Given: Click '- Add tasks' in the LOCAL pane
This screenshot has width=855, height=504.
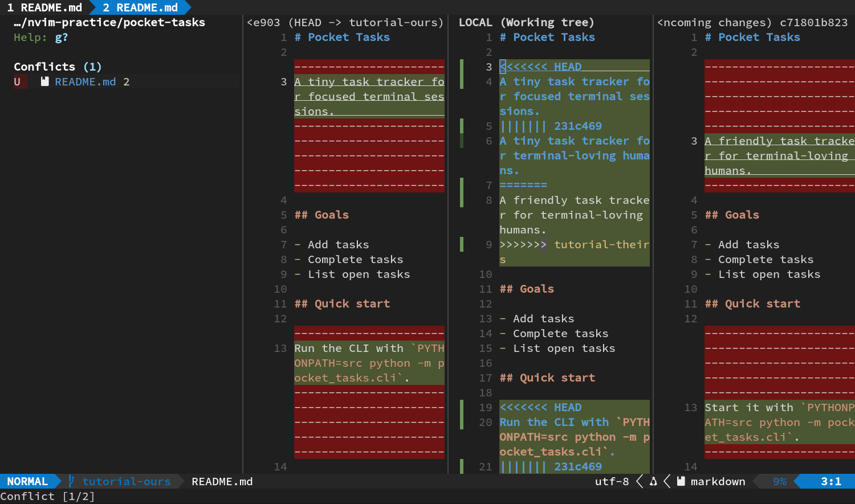Looking at the screenshot, I should pyautogui.click(x=537, y=318).
